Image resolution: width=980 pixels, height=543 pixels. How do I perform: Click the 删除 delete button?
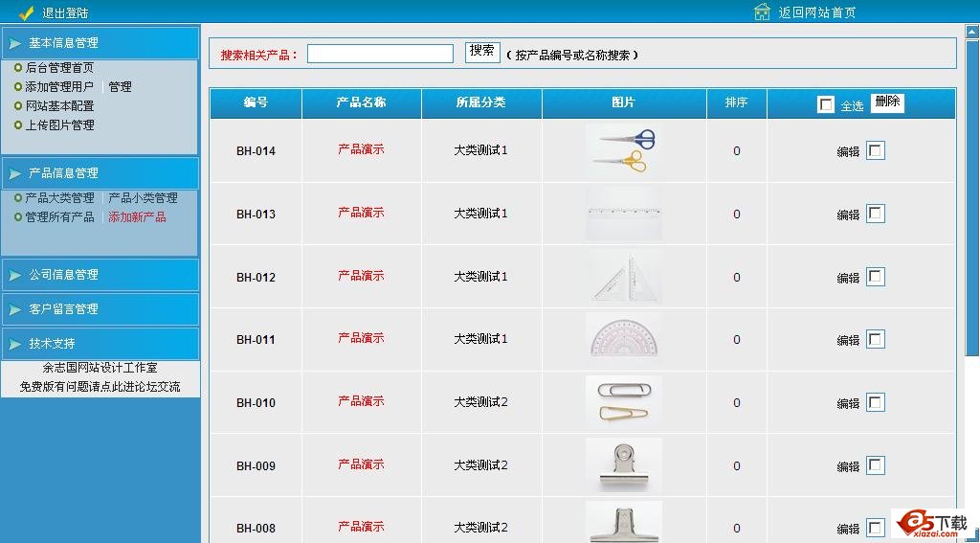pos(887,102)
